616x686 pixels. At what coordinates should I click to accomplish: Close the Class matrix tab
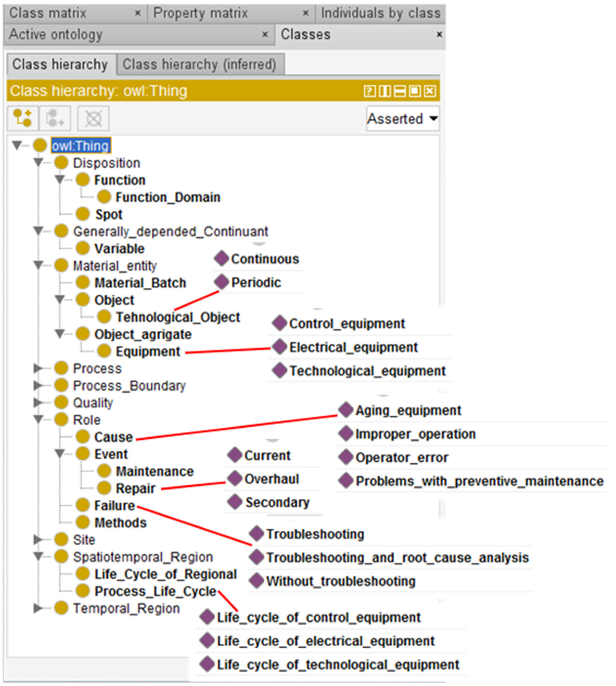pos(137,13)
